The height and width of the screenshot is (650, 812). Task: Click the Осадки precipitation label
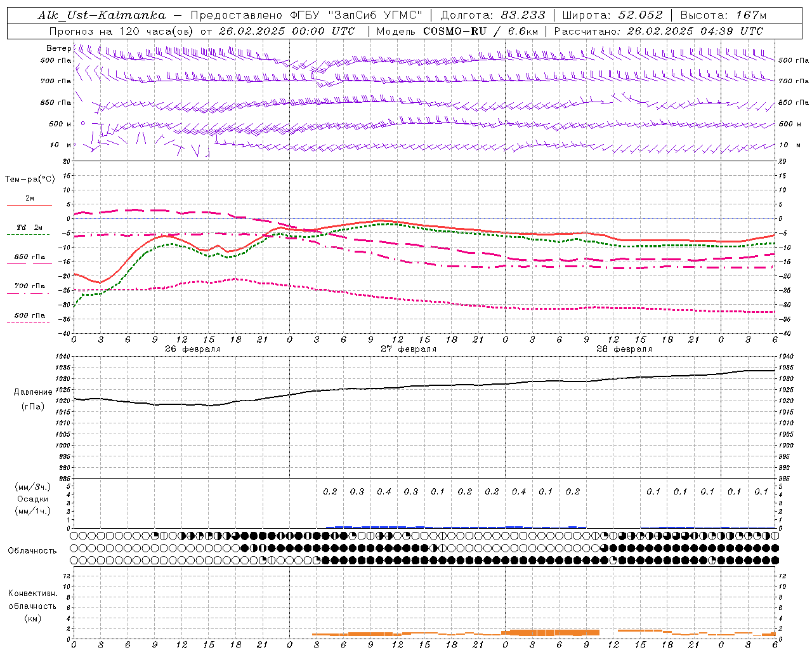coord(33,499)
